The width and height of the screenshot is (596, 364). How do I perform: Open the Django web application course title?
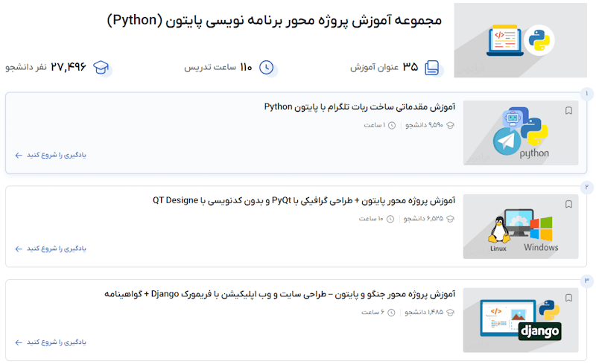click(x=279, y=294)
